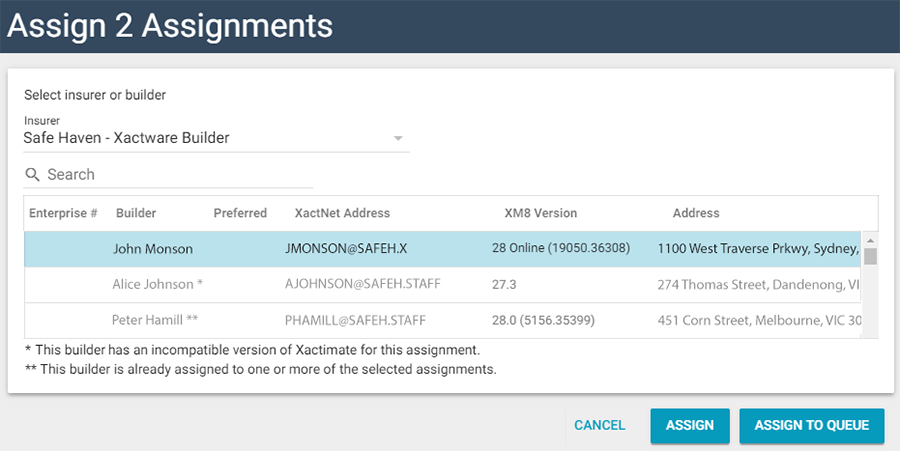Sort by Builder column header
900x451 pixels.
click(136, 213)
